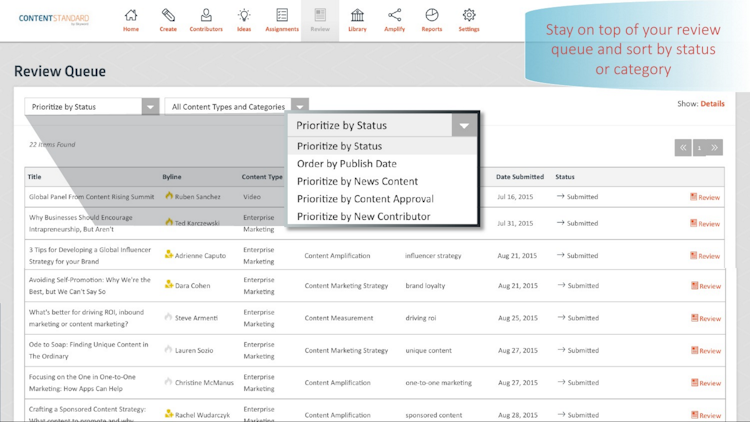
Task: Select Prioritize by New Contributor option
Action: pyautogui.click(x=382, y=216)
